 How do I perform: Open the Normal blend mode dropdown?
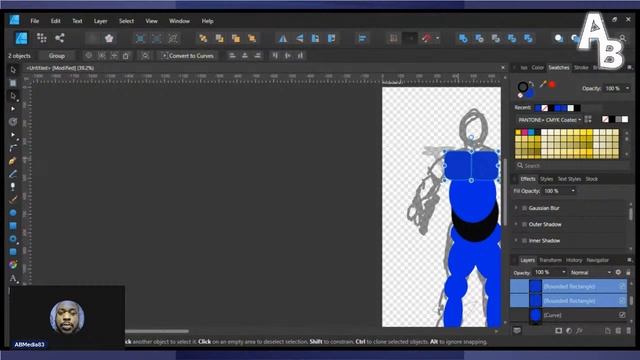coord(590,272)
